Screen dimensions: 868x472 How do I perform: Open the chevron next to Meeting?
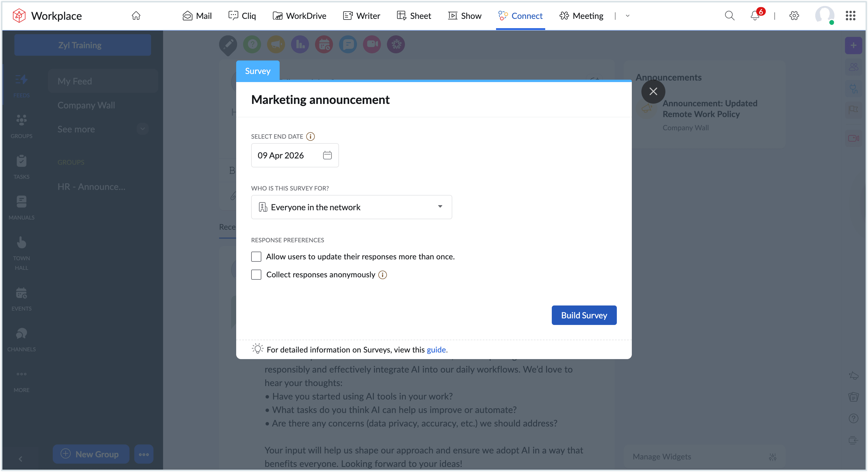[x=627, y=16]
